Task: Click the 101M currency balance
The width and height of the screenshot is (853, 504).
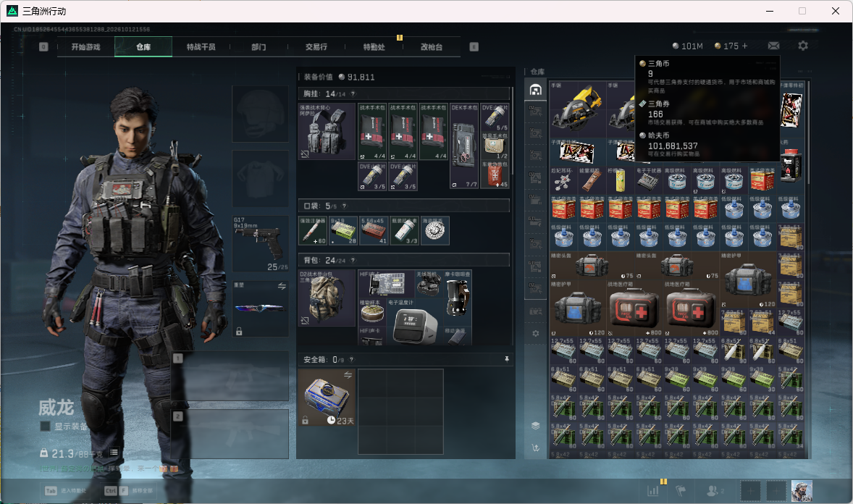Action: 688,46
